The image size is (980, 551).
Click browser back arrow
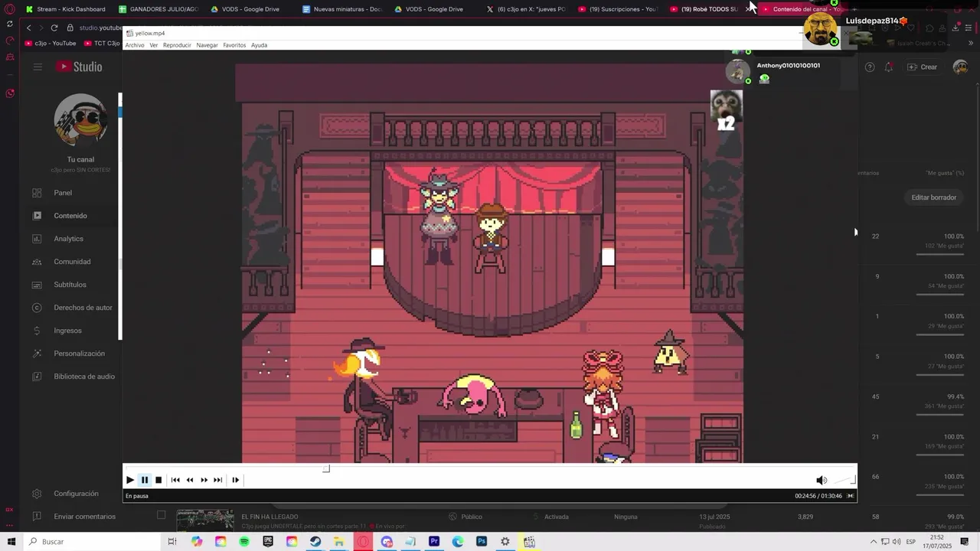[x=29, y=28]
